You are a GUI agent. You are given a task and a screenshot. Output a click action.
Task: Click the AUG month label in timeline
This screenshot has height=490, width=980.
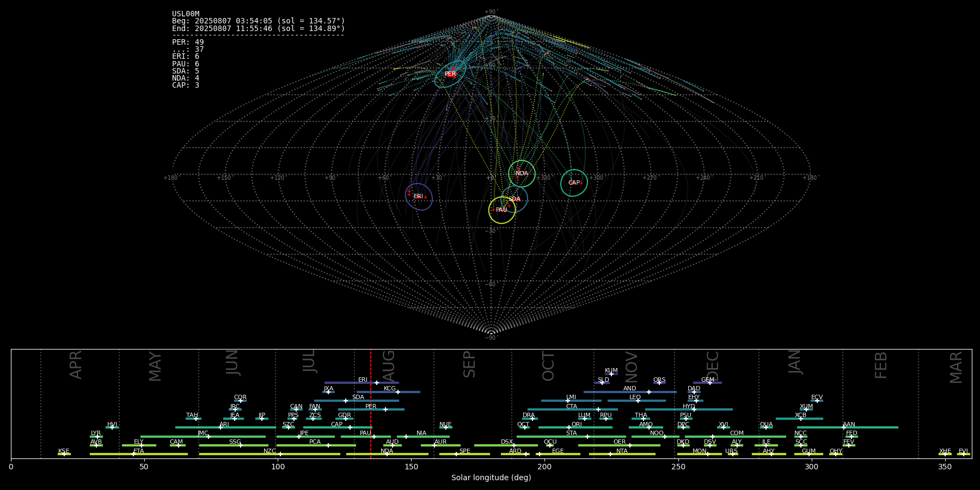pyautogui.click(x=389, y=365)
